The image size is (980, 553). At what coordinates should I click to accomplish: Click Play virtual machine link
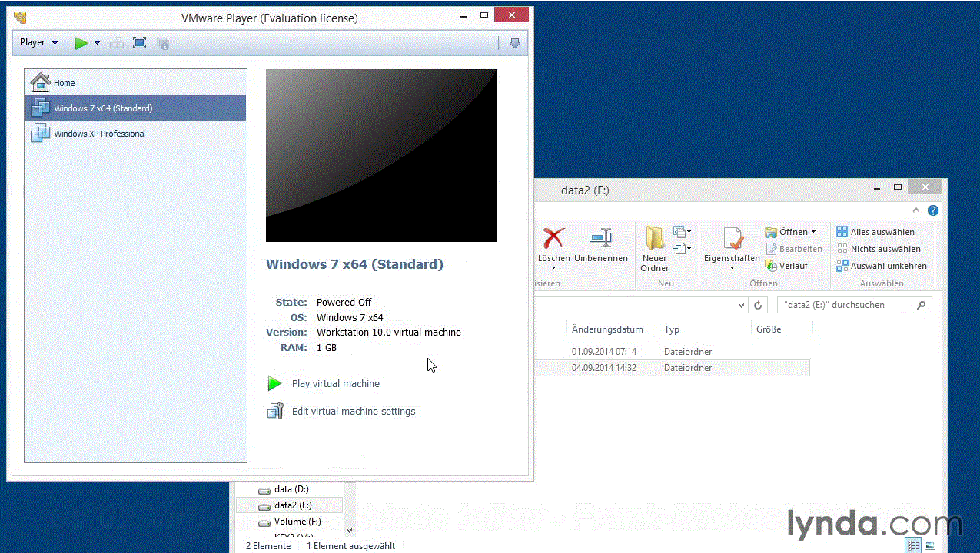(335, 383)
